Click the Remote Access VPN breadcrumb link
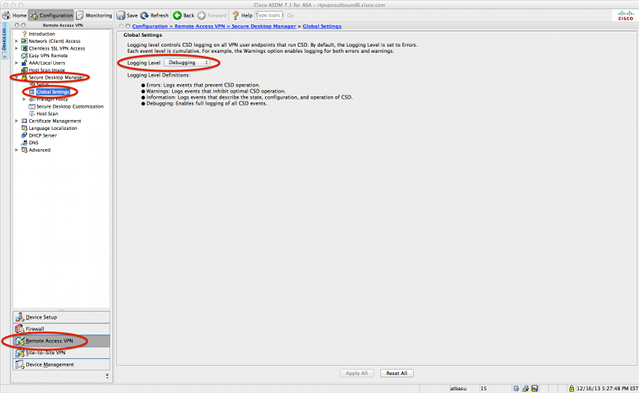 tap(200, 26)
